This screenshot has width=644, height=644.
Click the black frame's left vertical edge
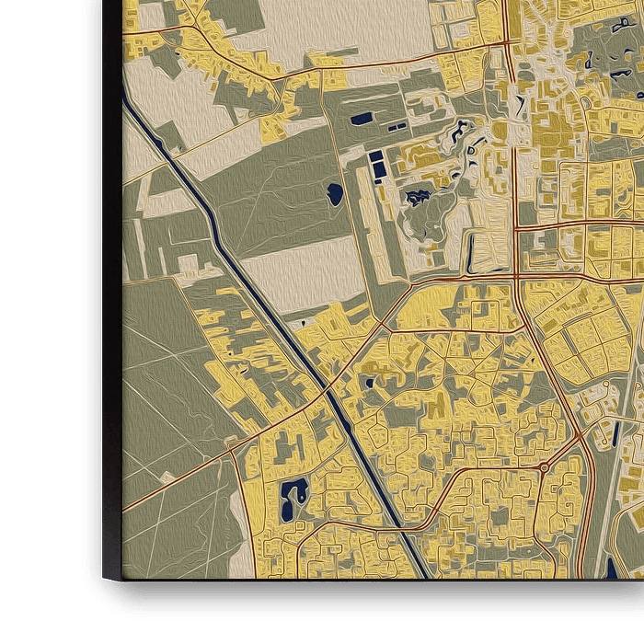click(x=110, y=276)
